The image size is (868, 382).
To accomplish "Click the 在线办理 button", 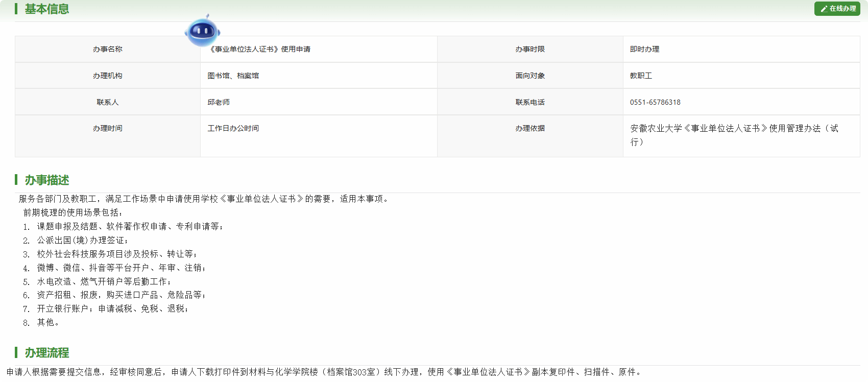I will (837, 9).
